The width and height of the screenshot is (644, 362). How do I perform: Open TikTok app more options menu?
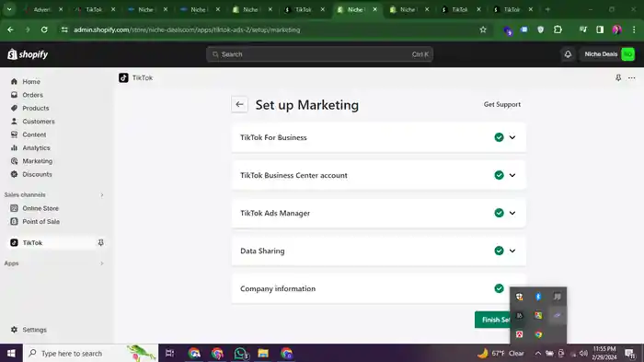click(x=631, y=77)
